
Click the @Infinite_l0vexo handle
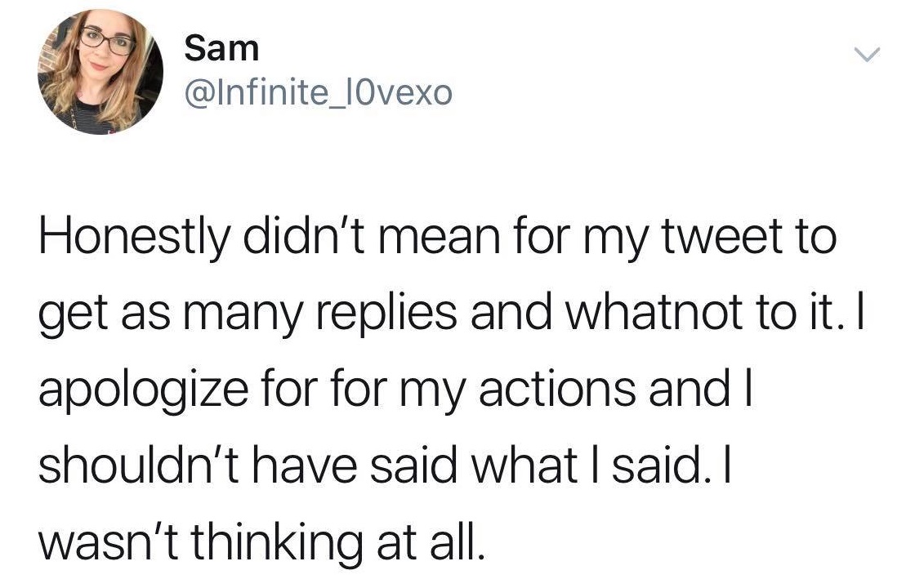(x=318, y=94)
